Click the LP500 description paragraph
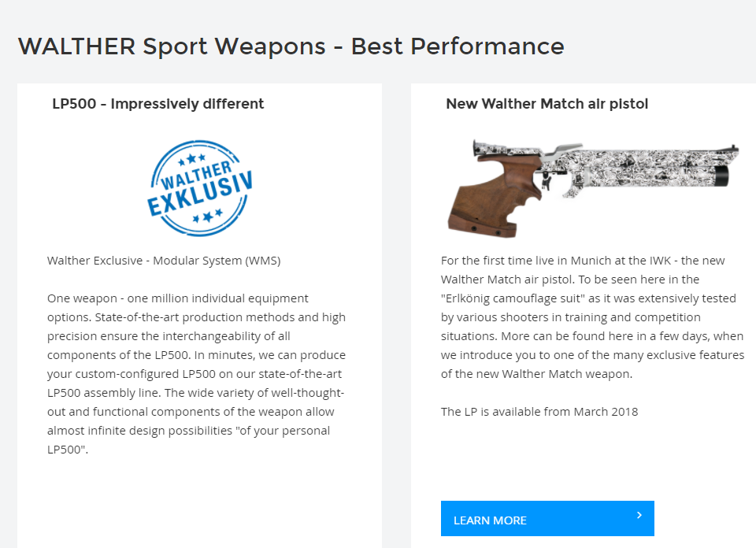This screenshot has width=756, height=548. (x=196, y=374)
